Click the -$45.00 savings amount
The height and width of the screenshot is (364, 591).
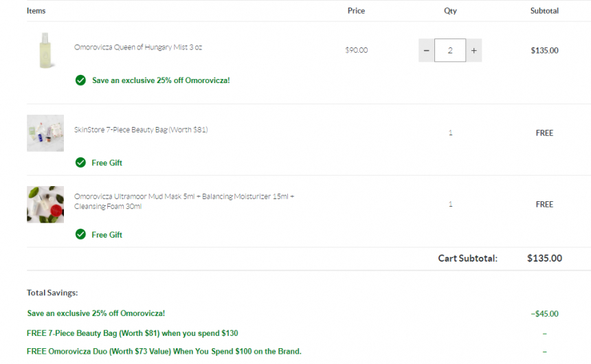pyautogui.click(x=544, y=313)
